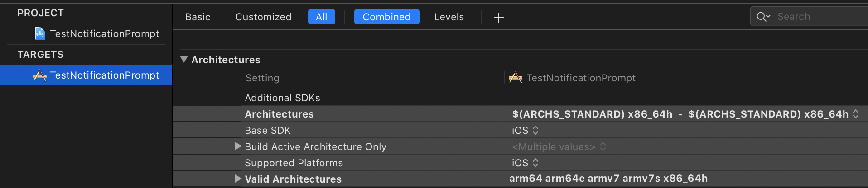Switch to Customized settings filter

[x=264, y=17]
